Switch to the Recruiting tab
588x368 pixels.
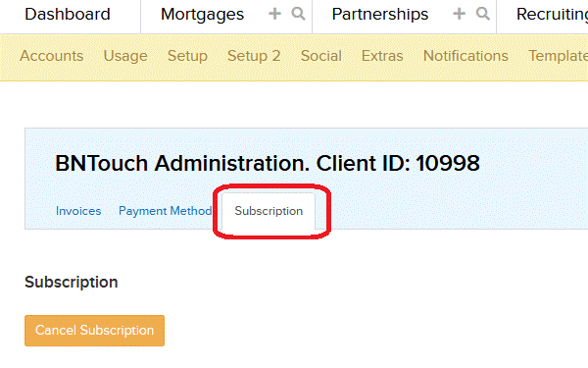(552, 15)
